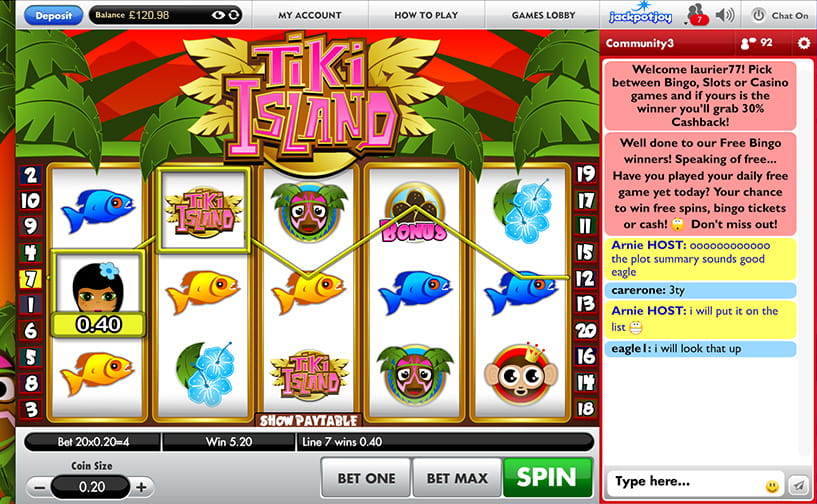Send chat message with arrow icon

798,485
